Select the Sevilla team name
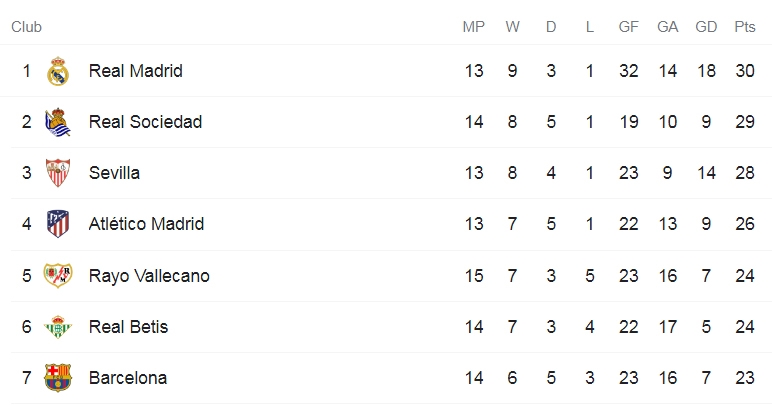772x405 pixels. coord(114,173)
